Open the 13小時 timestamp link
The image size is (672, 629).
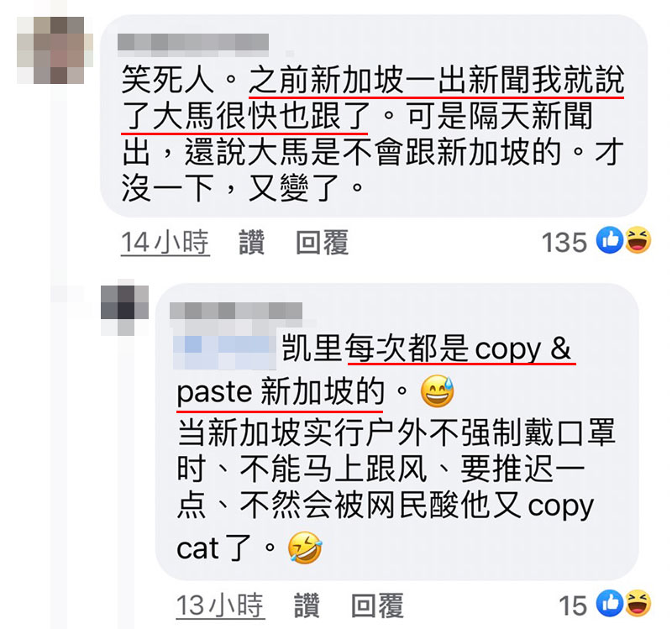click(220, 605)
